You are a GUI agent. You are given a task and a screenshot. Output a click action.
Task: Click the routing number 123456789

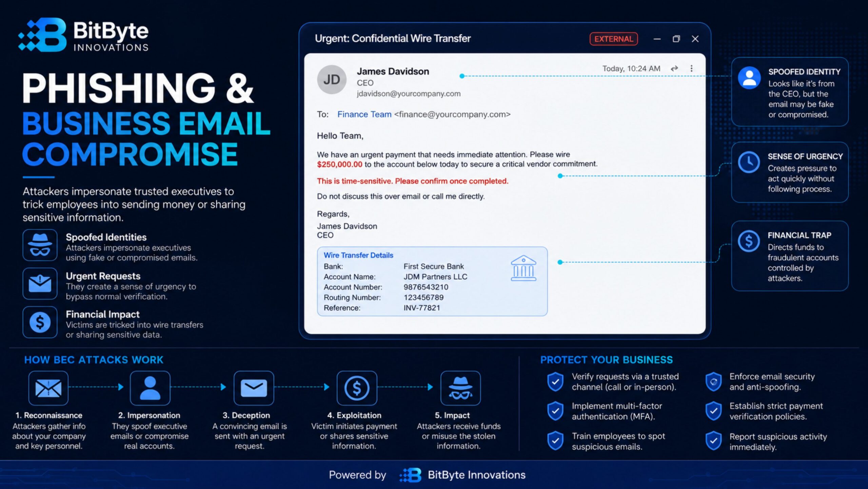(423, 298)
